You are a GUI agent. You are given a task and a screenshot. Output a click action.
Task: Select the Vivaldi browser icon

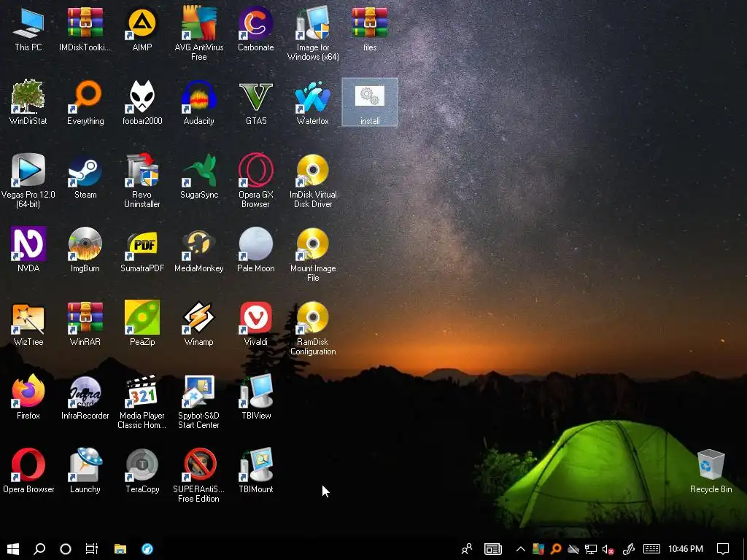coord(256,318)
